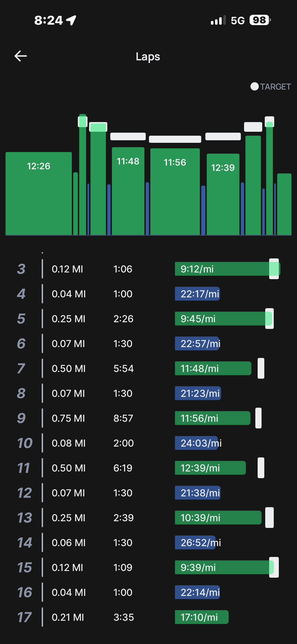Viewport: 297px width, 644px height.
Task: Tap the 22:17/mi pace bar
Action: (x=197, y=294)
